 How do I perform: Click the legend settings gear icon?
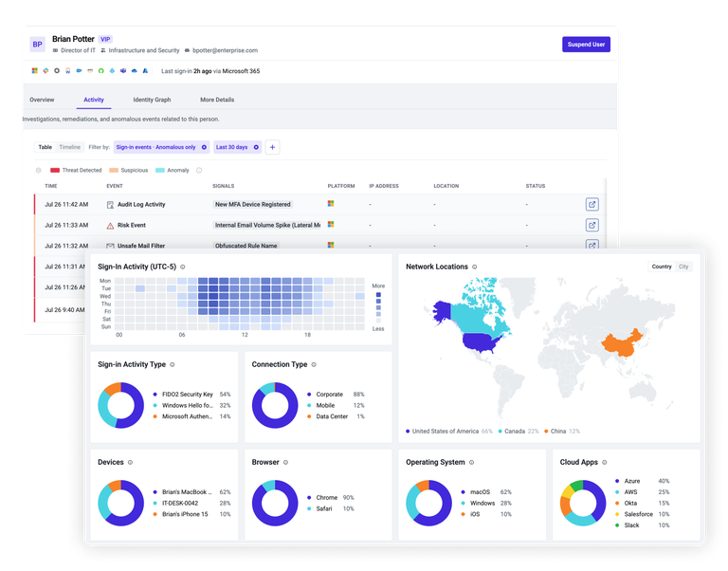[39, 170]
